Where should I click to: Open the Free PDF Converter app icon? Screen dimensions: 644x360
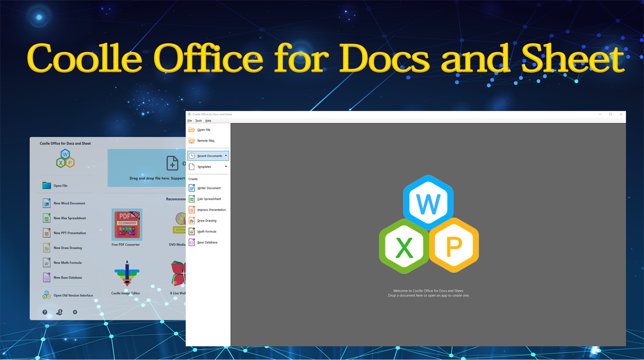click(126, 225)
